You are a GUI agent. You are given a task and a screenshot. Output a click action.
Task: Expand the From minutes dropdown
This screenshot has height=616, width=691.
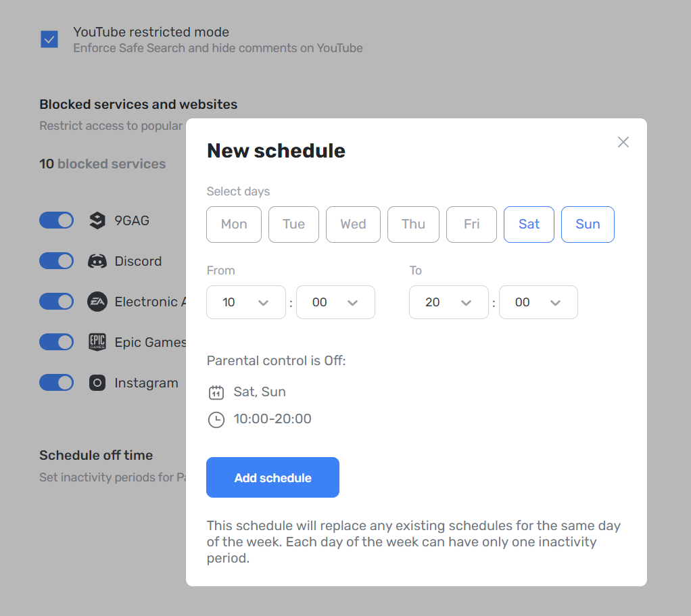[x=335, y=302]
